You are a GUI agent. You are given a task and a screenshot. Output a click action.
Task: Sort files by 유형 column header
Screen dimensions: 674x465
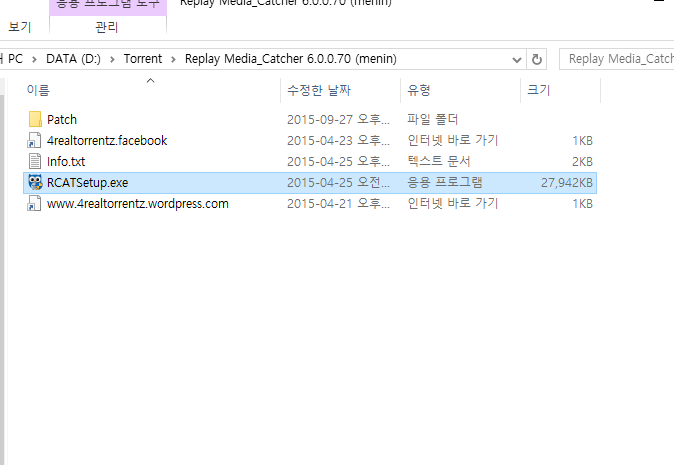419,90
